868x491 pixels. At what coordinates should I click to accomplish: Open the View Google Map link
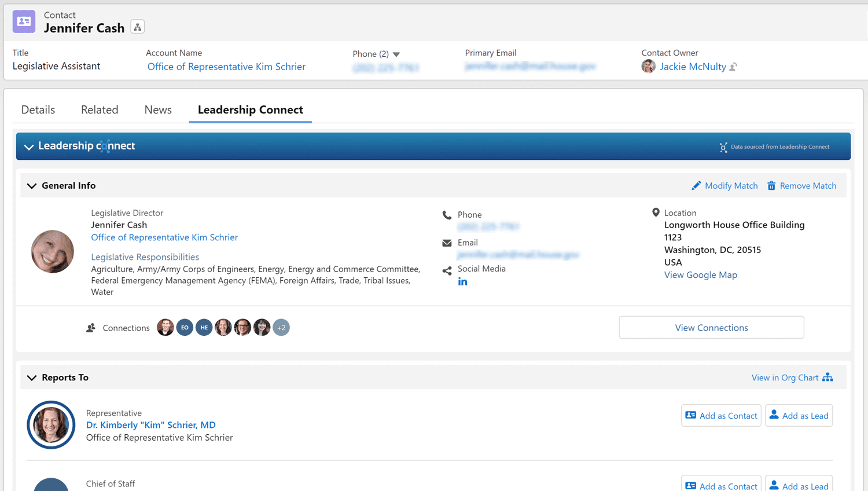pos(701,275)
